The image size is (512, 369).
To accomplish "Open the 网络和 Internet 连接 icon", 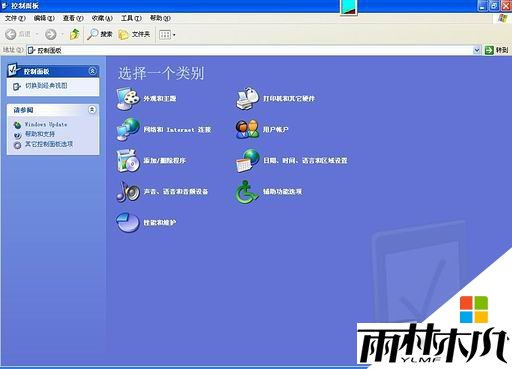I will (x=127, y=129).
